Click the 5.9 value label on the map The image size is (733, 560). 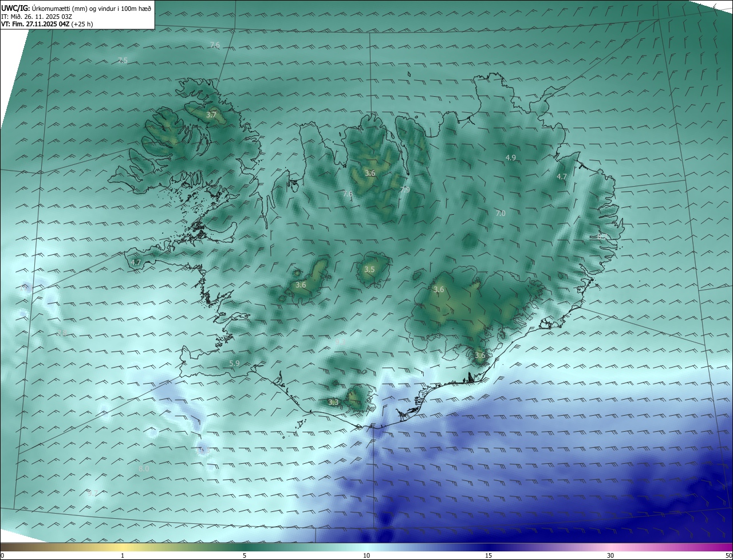pos(234,363)
